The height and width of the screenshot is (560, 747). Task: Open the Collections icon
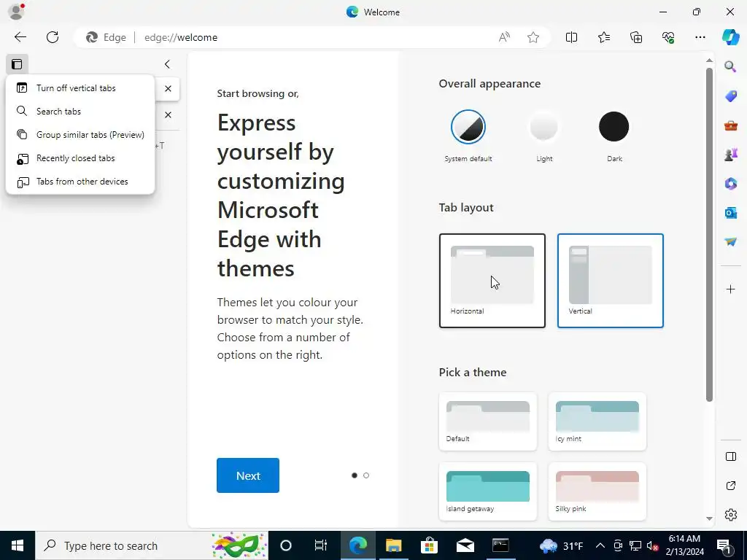[636, 37]
